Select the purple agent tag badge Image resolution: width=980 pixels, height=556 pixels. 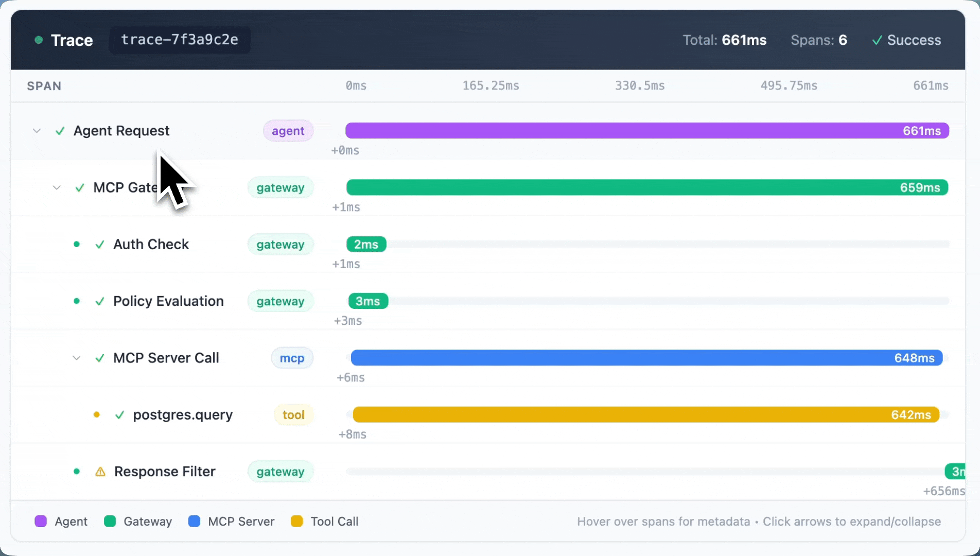[x=288, y=131]
